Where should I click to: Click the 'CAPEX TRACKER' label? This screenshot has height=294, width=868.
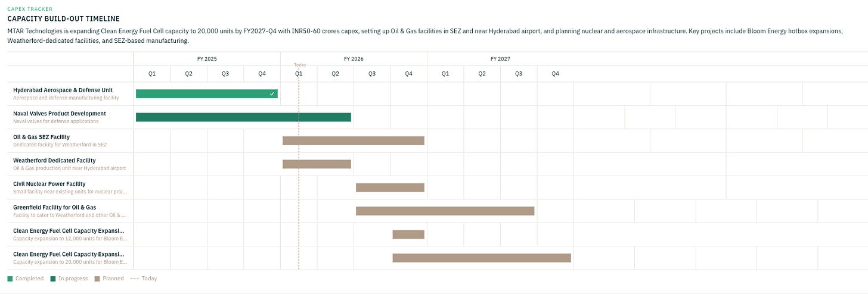[29, 9]
